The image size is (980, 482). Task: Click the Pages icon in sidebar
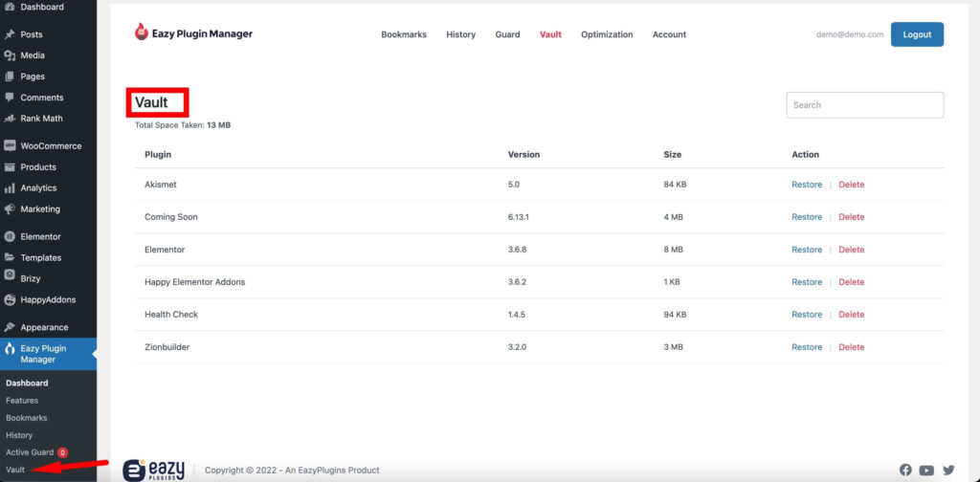pos(10,77)
